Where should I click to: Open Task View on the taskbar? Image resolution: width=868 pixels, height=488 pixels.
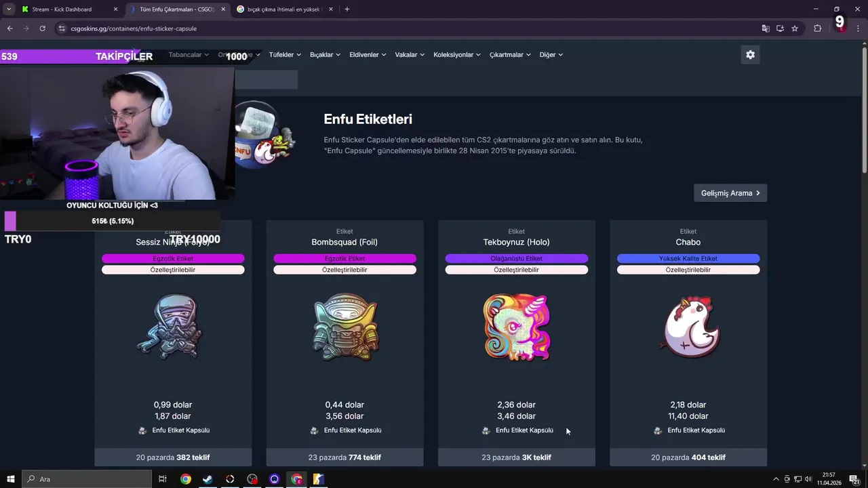(x=163, y=479)
